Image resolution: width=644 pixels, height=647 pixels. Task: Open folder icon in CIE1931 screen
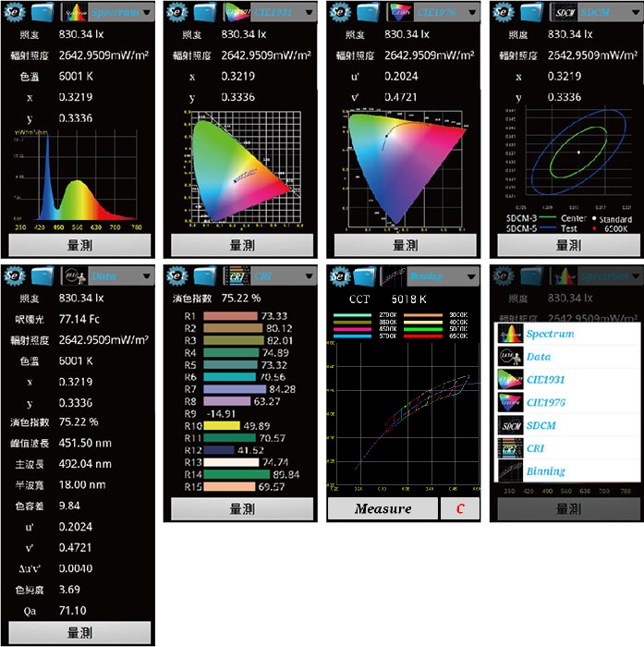205,12
